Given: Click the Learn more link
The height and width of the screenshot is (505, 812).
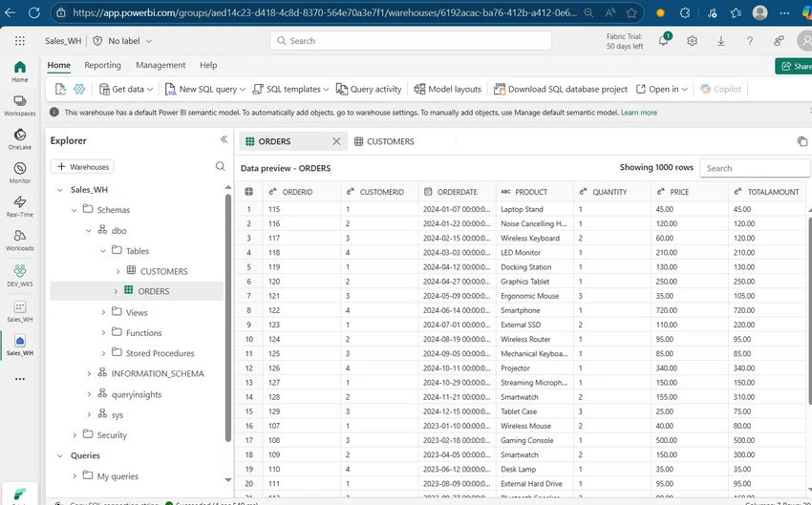Looking at the screenshot, I should (x=639, y=113).
